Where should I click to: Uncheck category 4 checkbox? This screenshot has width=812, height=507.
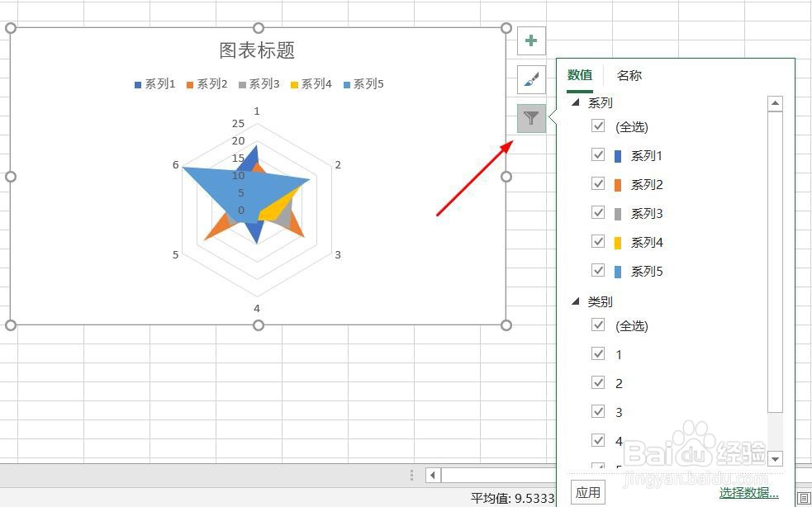click(x=598, y=441)
